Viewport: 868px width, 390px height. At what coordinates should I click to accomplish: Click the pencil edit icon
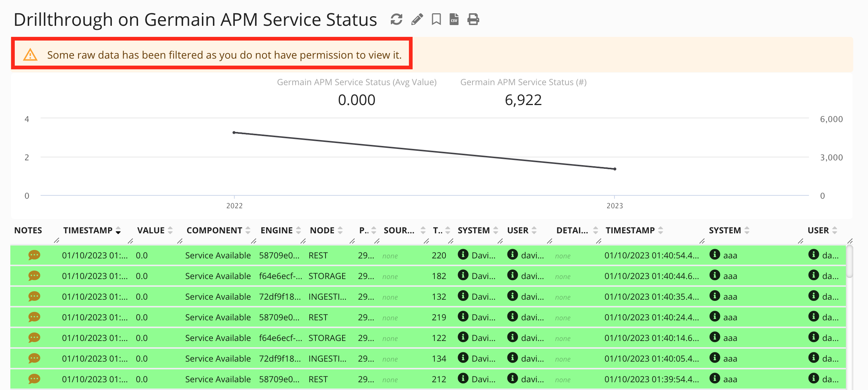[417, 19]
